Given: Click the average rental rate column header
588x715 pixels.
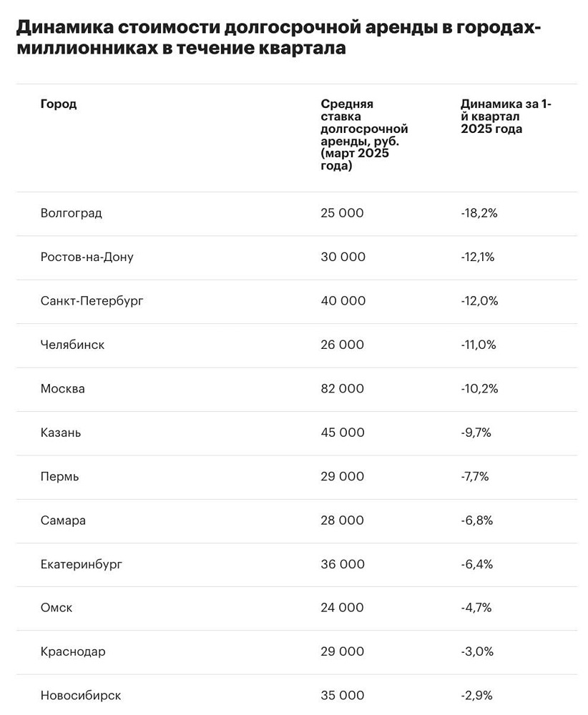Looking at the screenshot, I should [x=363, y=135].
